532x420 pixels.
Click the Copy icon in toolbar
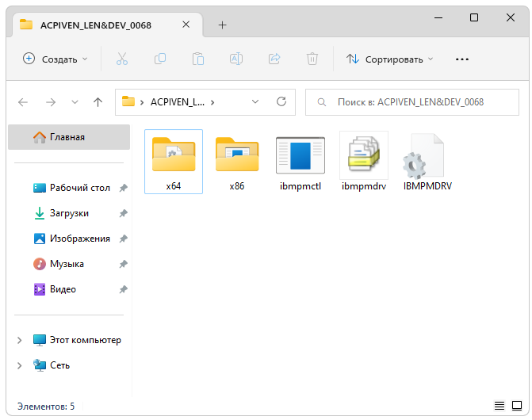click(160, 59)
